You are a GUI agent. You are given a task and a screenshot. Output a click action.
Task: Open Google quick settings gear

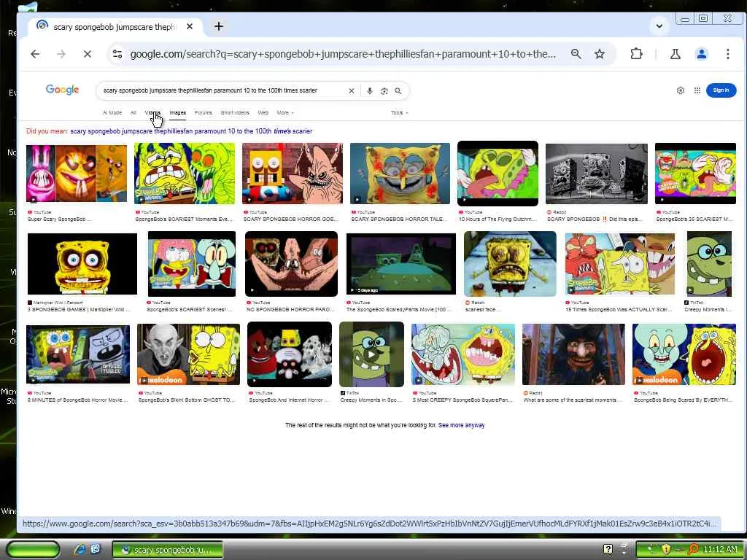pyautogui.click(x=681, y=90)
